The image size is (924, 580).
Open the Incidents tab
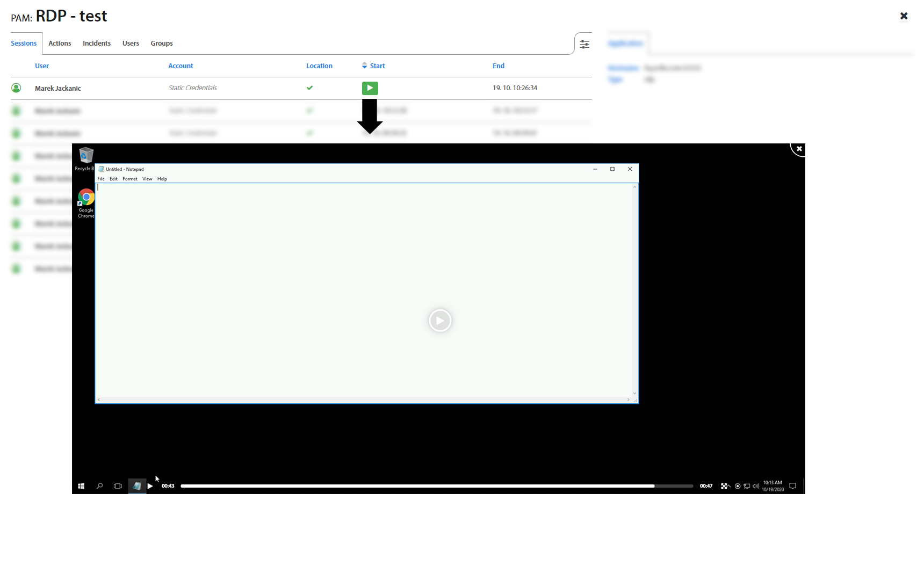click(x=97, y=44)
